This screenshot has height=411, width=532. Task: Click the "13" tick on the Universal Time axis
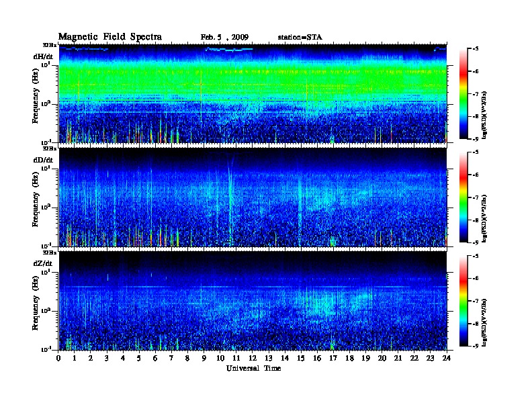[x=269, y=359]
